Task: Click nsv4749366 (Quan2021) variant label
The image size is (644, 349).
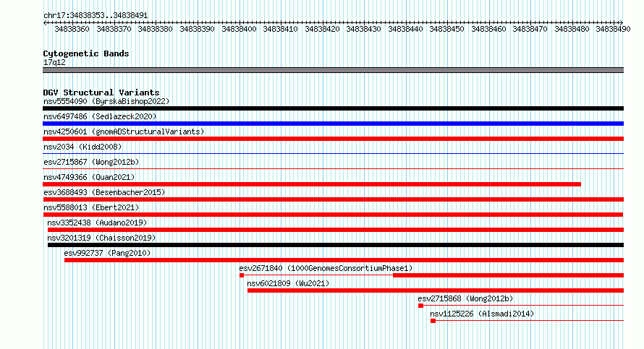Action: 89,177
